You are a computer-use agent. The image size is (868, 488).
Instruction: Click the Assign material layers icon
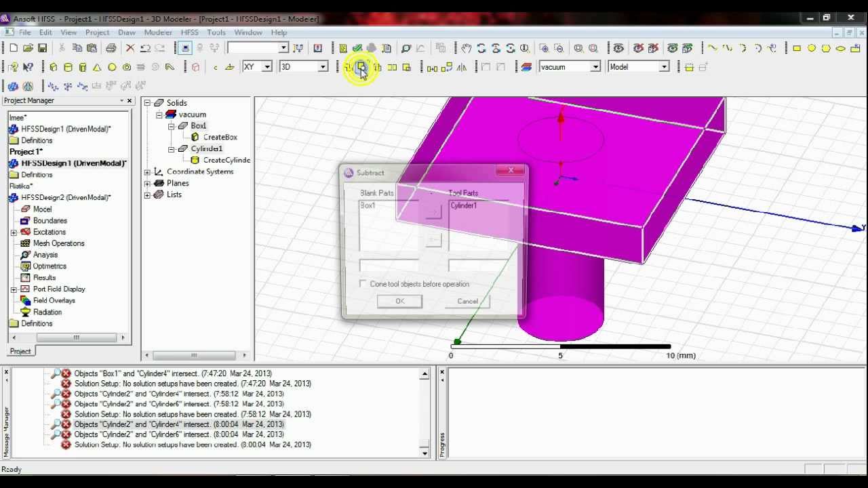coord(526,67)
